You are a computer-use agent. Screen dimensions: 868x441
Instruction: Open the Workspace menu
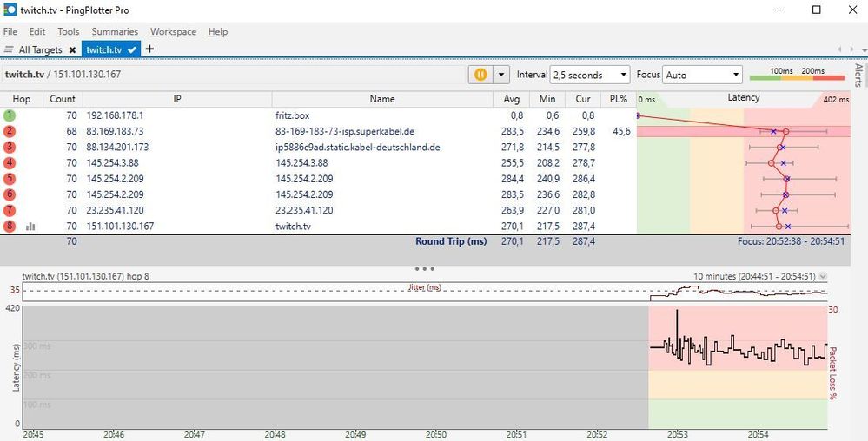click(x=173, y=31)
